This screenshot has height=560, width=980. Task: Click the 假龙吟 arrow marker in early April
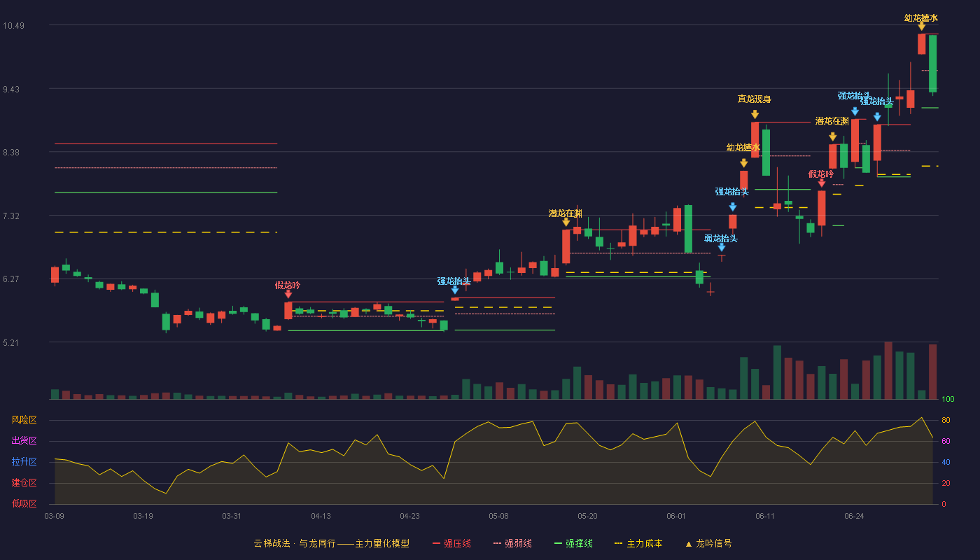(288, 294)
